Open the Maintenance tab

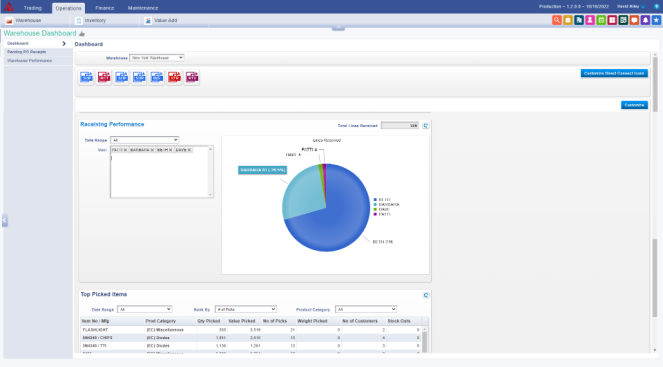pyautogui.click(x=143, y=8)
